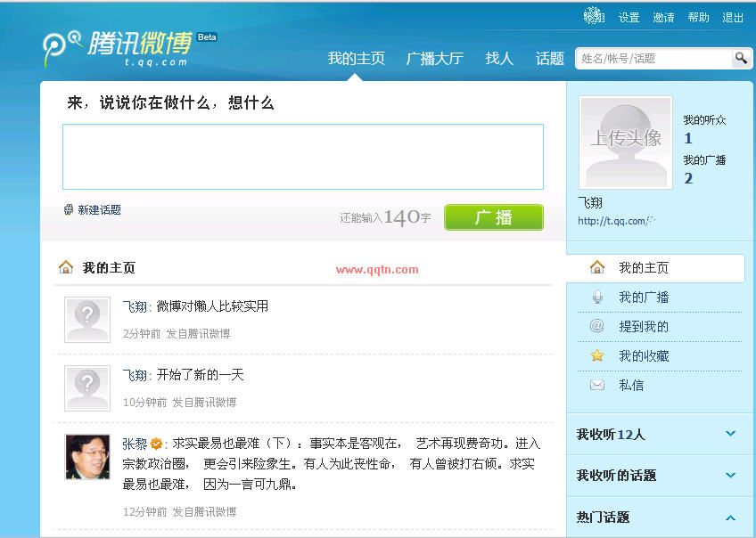Open the 广播大厅 tab
756x538 pixels.
click(435, 58)
